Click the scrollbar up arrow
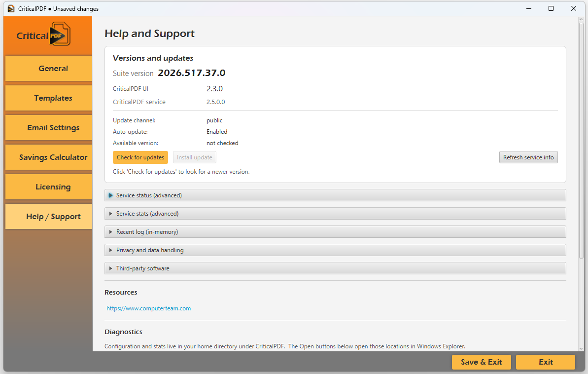588x374 pixels. (x=581, y=20)
